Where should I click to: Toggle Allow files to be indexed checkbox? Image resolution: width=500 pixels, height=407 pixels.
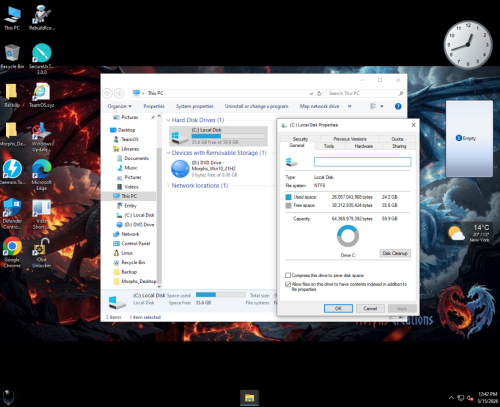[288, 284]
